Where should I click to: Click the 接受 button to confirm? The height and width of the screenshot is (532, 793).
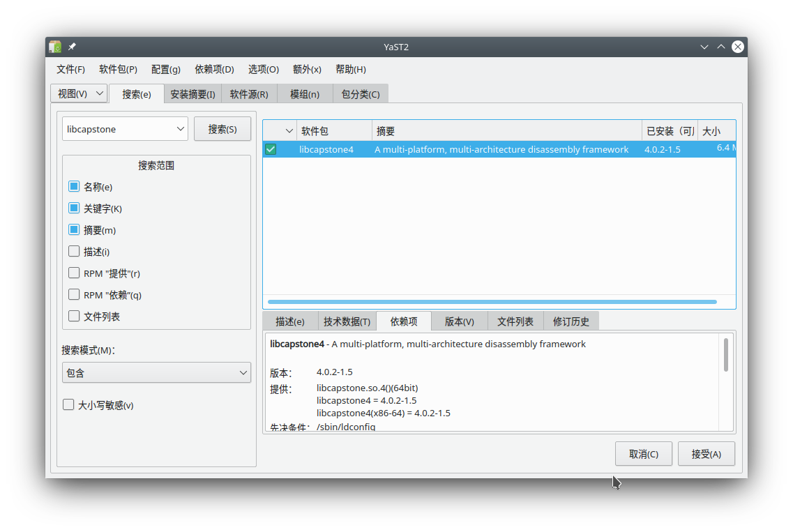706,453
